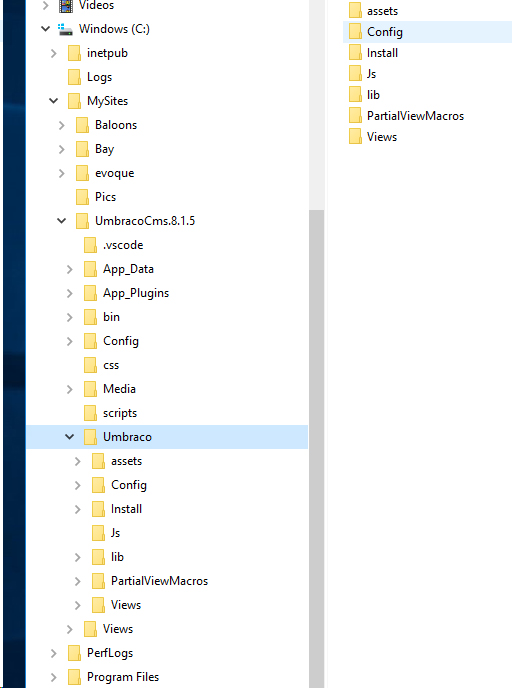Screen dimensions: 512x688
Task: Expand the Baloons folder chevron
Action: [x=62, y=125]
